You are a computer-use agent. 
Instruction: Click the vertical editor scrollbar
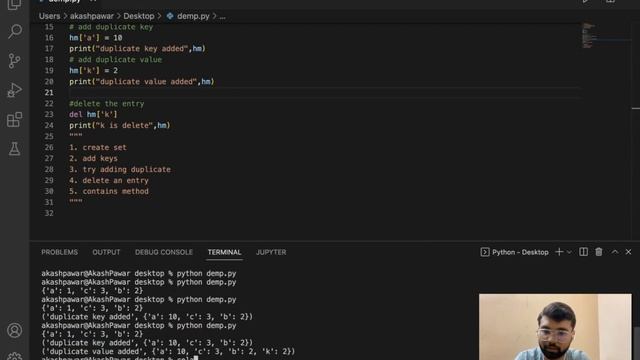point(636,131)
